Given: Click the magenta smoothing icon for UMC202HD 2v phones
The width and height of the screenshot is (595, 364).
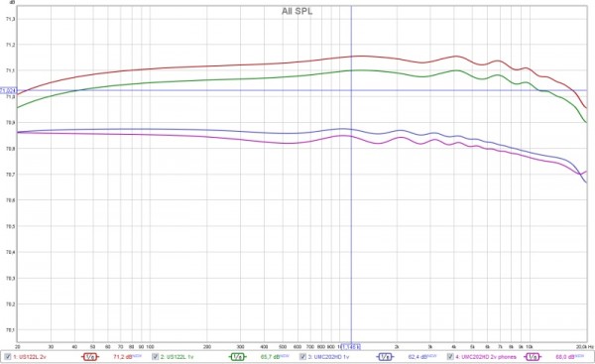Looking at the screenshot, I should pos(533,357).
